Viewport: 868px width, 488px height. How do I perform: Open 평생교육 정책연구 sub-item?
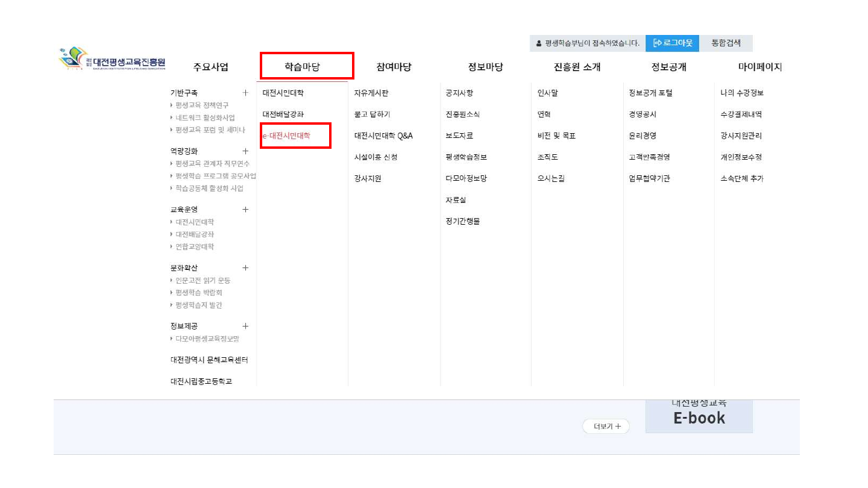pyautogui.click(x=202, y=105)
